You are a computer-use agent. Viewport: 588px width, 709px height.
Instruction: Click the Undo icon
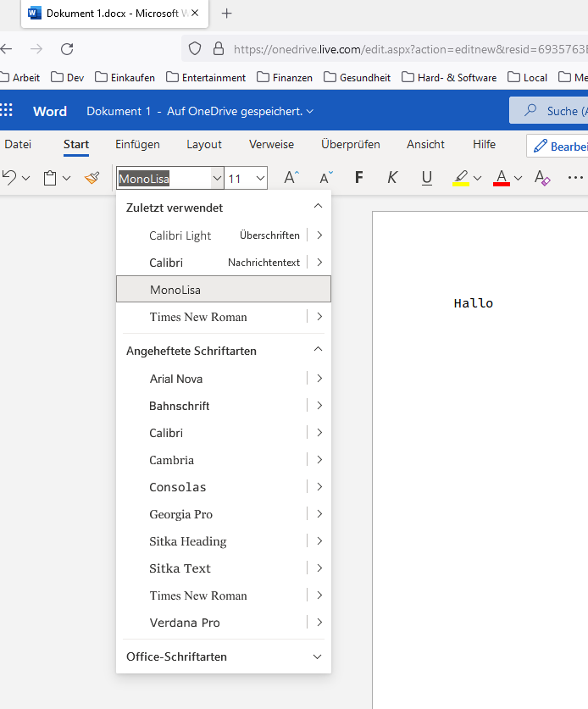click(x=9, y=177)
